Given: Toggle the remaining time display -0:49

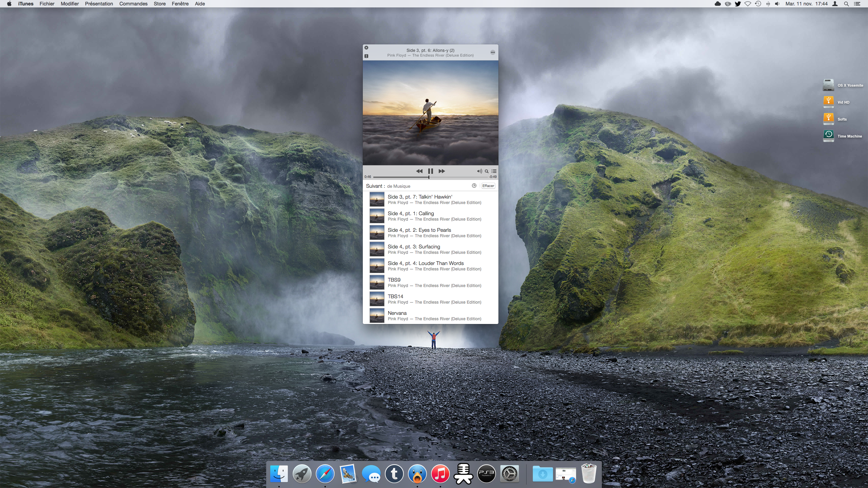Looking at the screenshot, I should (x=493, y=177).
